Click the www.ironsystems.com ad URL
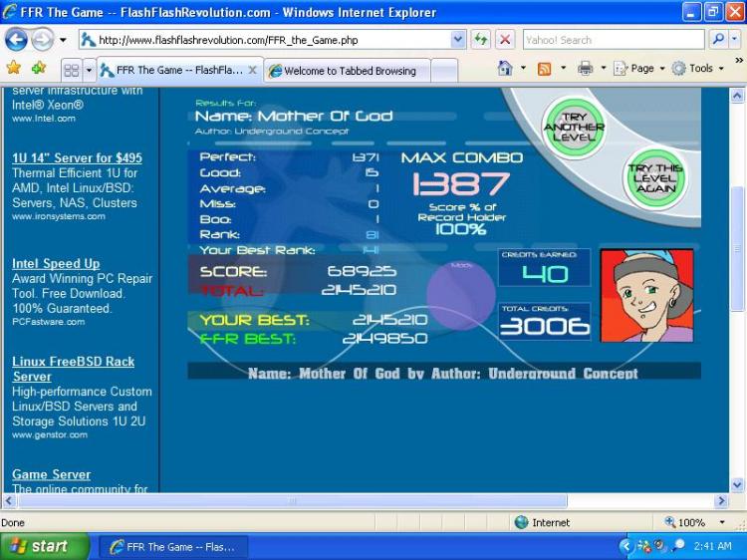 (x=59, y=216)
